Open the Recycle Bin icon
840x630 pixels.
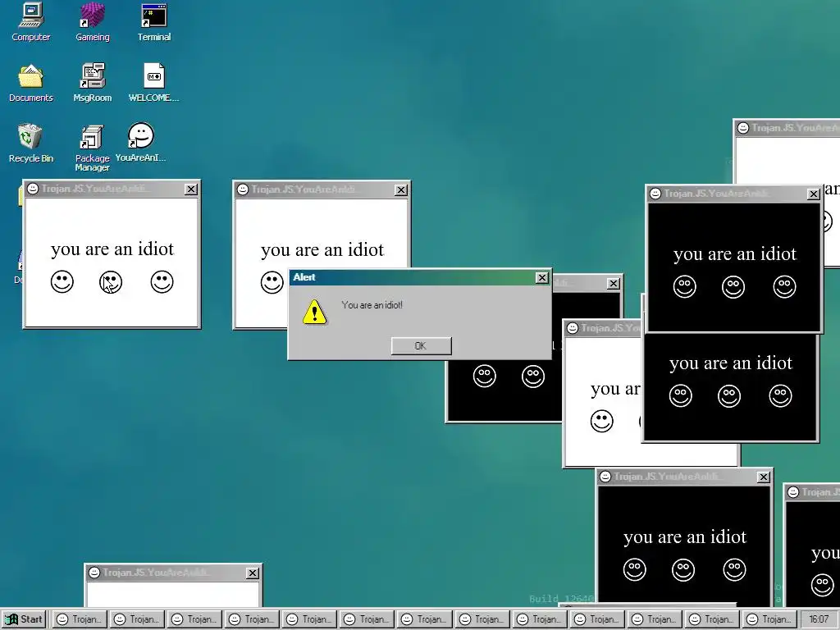tap(30, 143)
